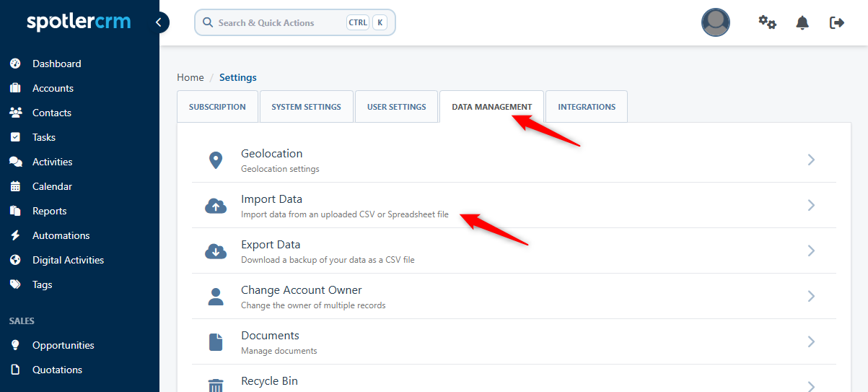Click the Contacts people icon

(15, 113)
